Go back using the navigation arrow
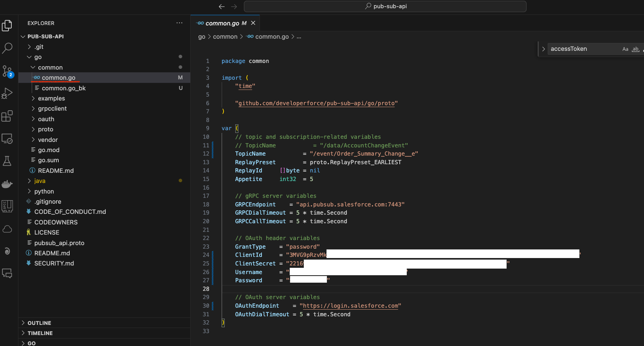The image size is (644, 346). (x=222, y=7)
